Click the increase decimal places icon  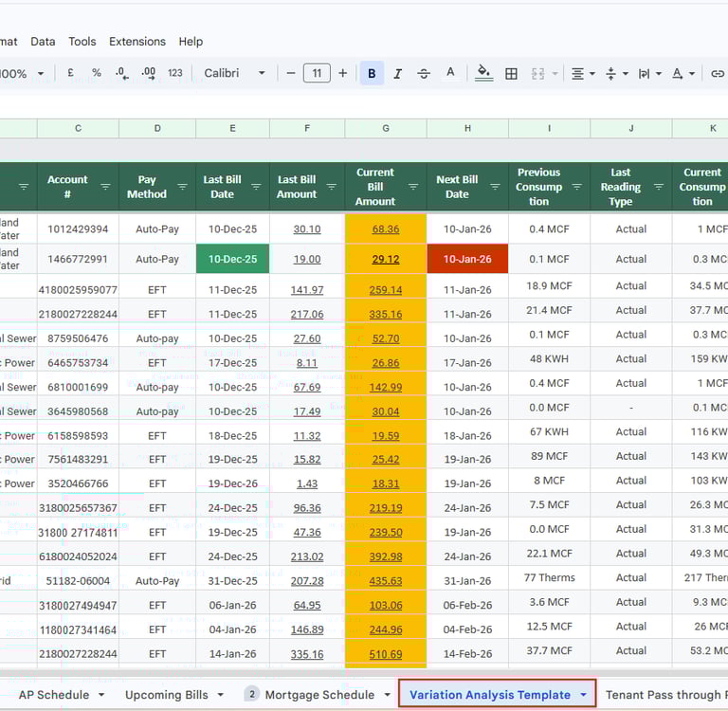tap(148, 73)
